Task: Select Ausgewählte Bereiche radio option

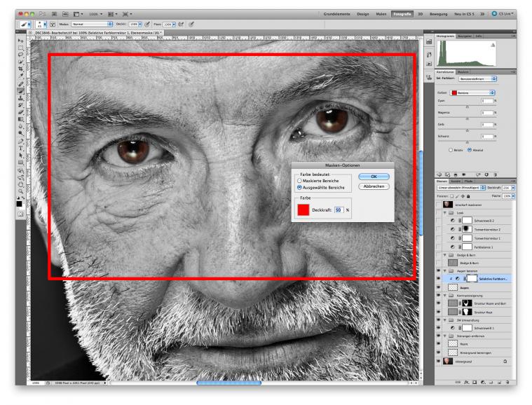Action: [x=299, y=187]
